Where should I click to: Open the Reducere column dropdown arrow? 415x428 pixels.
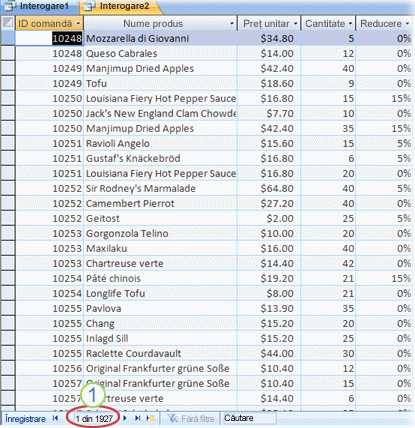[407, 24]
